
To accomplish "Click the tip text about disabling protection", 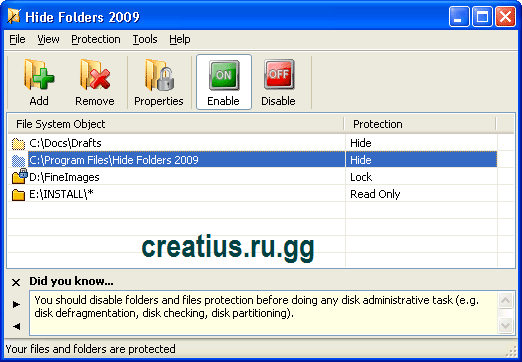I will pyautogui.click(x=257, y=306).
